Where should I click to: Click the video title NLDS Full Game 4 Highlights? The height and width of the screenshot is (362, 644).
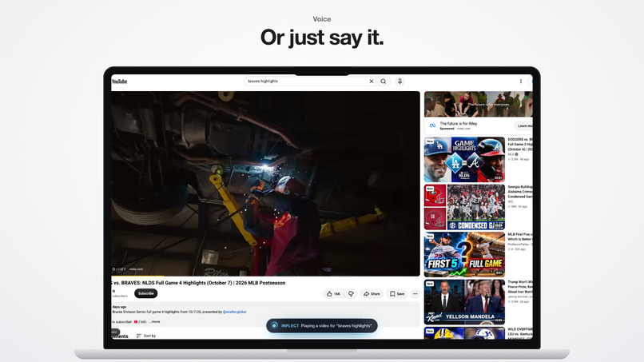click(x=198, y=283)
